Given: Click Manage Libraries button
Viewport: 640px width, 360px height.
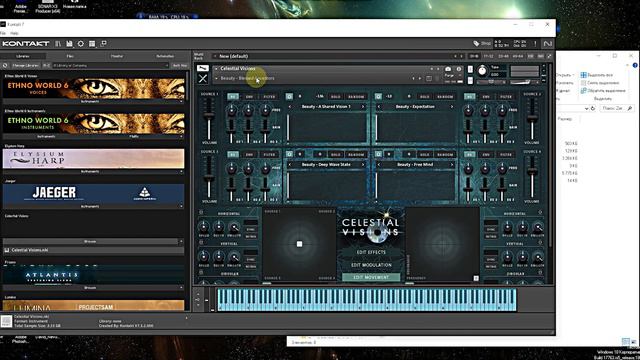Looking at the screenshot, I should (25, 65).
